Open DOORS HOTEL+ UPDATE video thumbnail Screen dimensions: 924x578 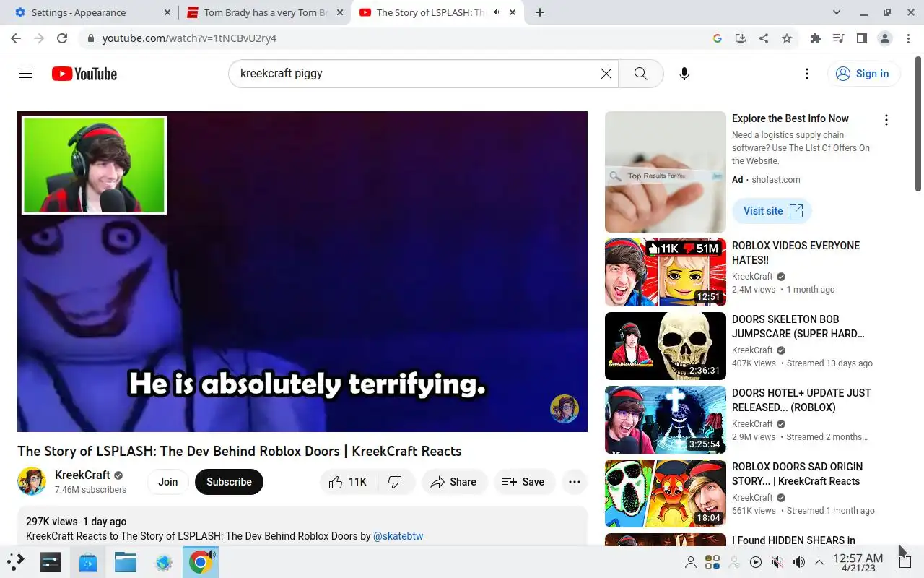[666, 420]
